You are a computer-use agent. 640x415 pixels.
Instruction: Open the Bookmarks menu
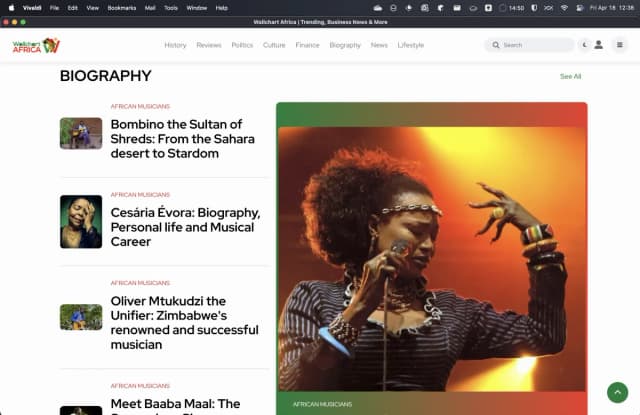point(122,7)
